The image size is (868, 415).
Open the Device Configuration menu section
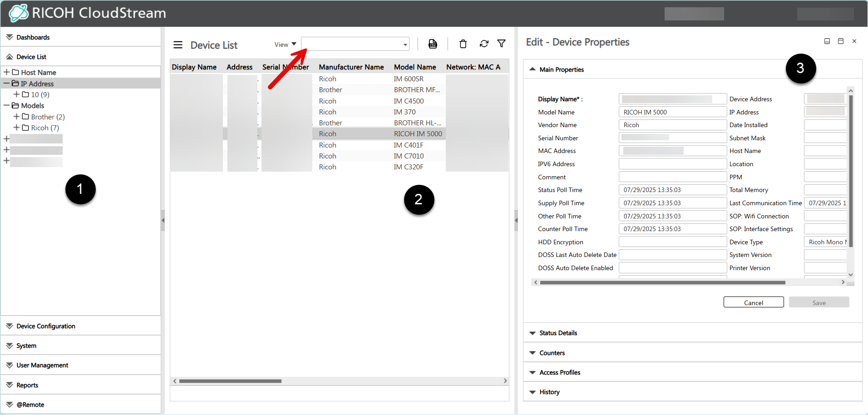click(x=45, y=326)
